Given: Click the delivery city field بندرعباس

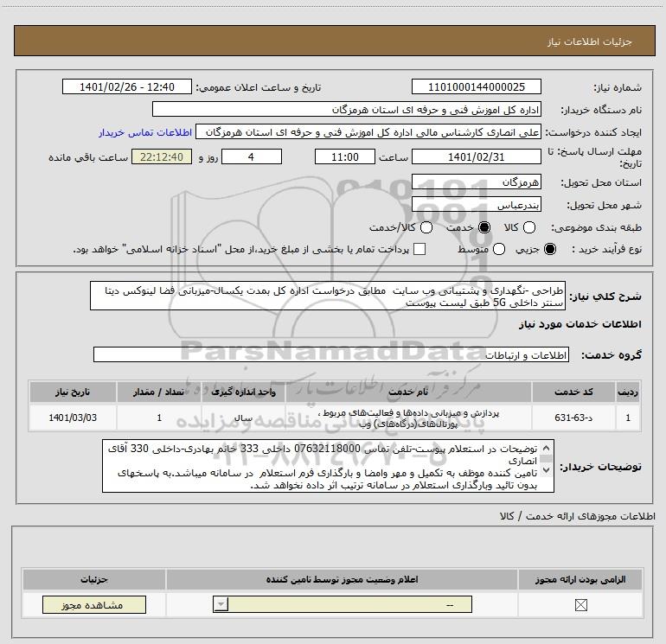Looking at the screenshot, I should tap(476, 205).
